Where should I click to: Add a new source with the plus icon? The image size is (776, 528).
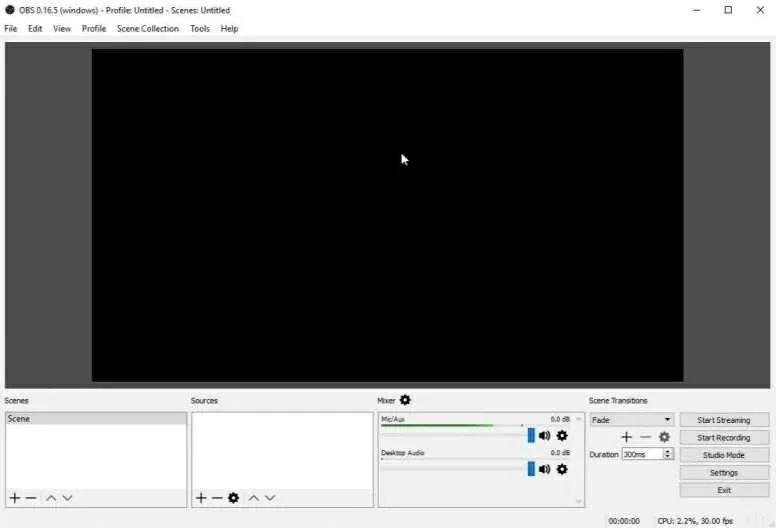click(x=201, y=498)
